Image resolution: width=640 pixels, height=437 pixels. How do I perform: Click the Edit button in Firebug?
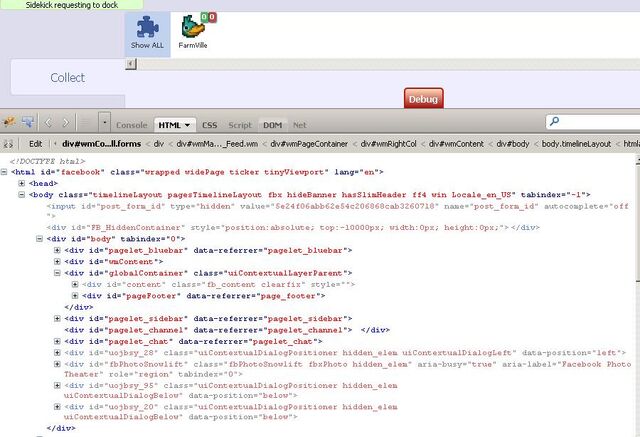36,144
